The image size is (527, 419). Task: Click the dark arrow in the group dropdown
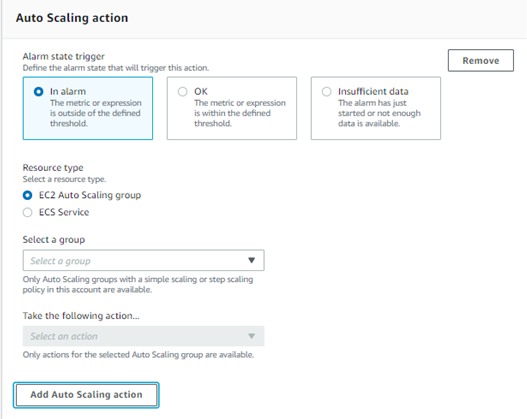[251, 260]
